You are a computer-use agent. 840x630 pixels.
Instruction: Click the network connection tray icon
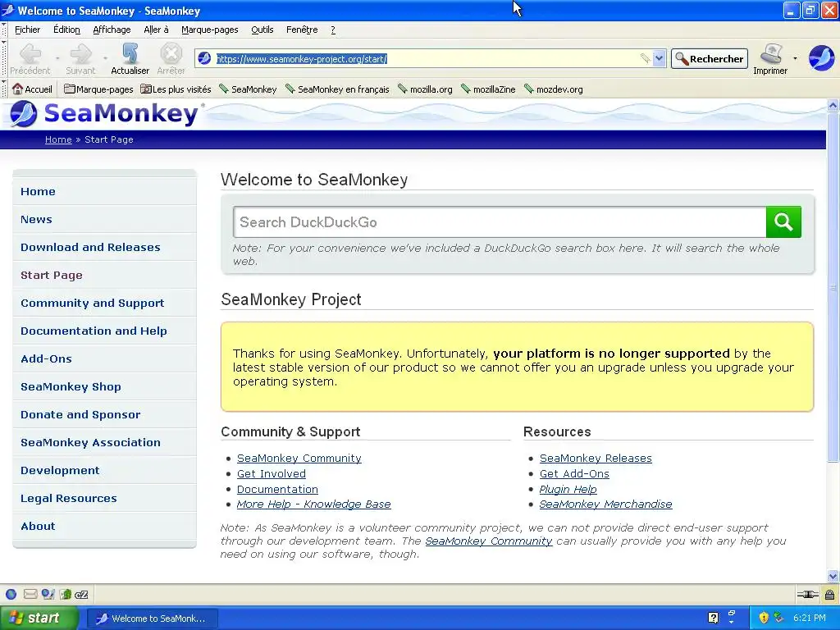(779, 618)
